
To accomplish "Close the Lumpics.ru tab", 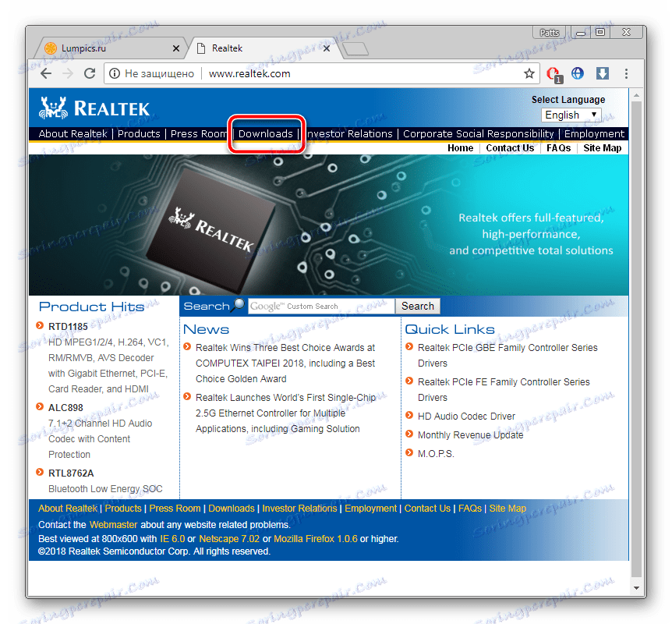I will 175,48.
